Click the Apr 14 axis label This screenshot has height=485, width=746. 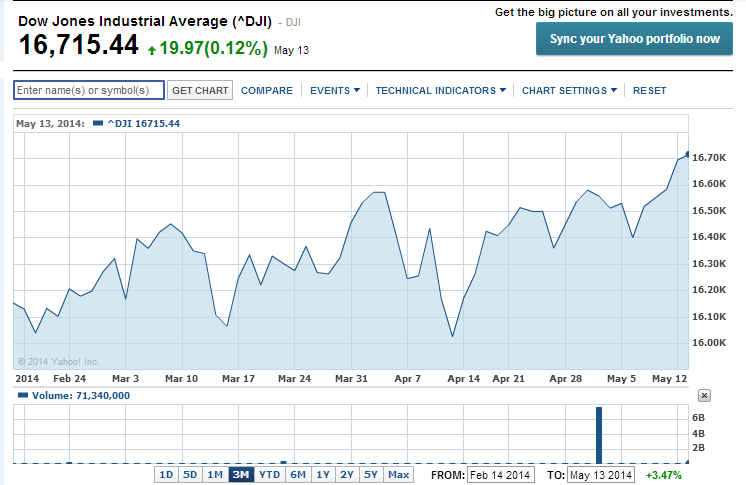[463, 378]
